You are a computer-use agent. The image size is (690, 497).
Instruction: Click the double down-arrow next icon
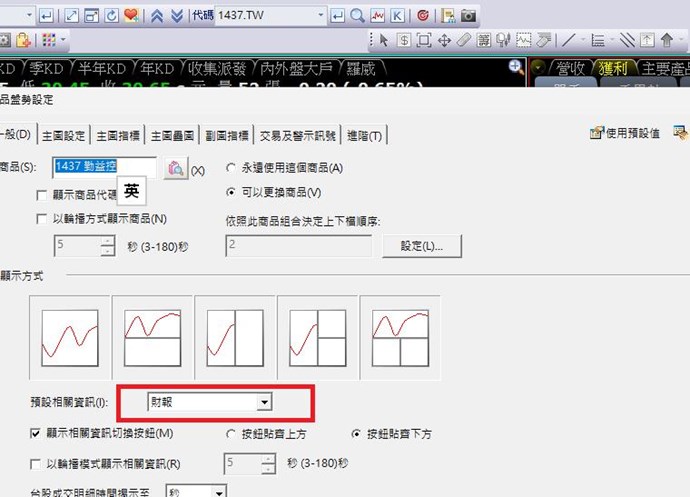tap(177, 16)
